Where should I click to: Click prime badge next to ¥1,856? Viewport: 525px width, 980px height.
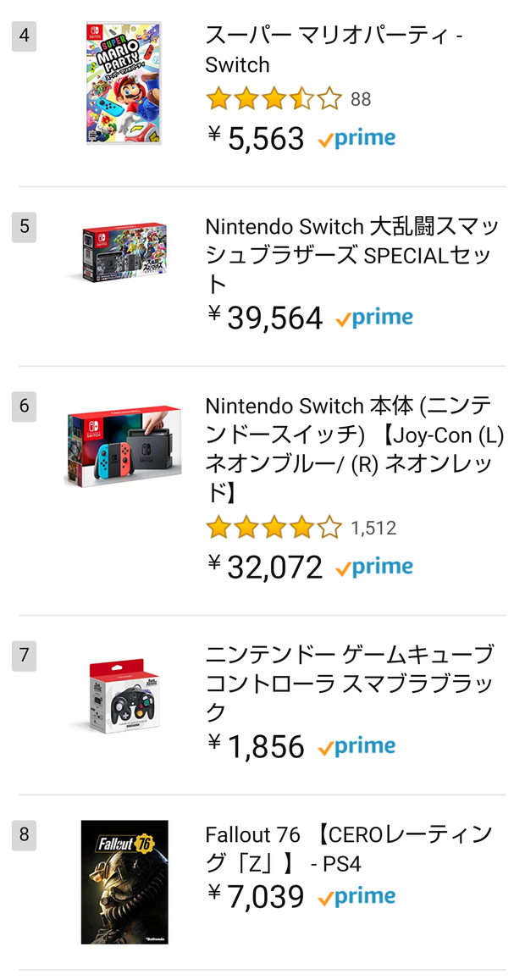pyautogui.click(x=356, y=747)
